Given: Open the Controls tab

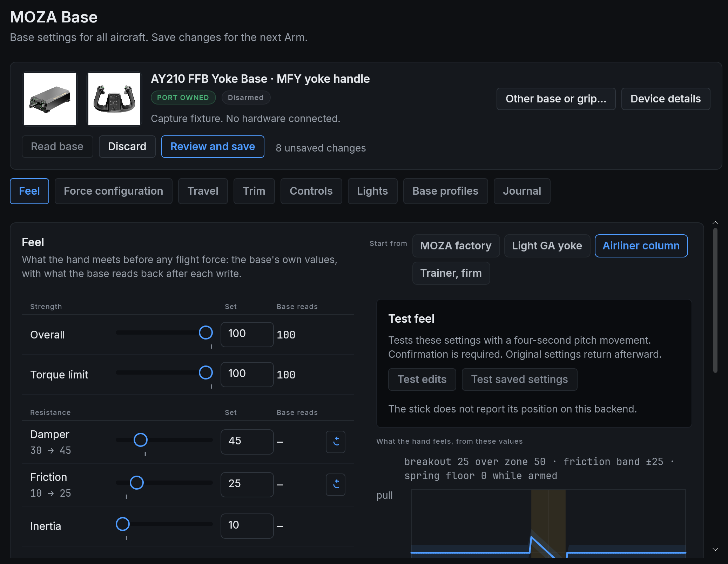Looking at the screenshot, I should click(311, 191).
